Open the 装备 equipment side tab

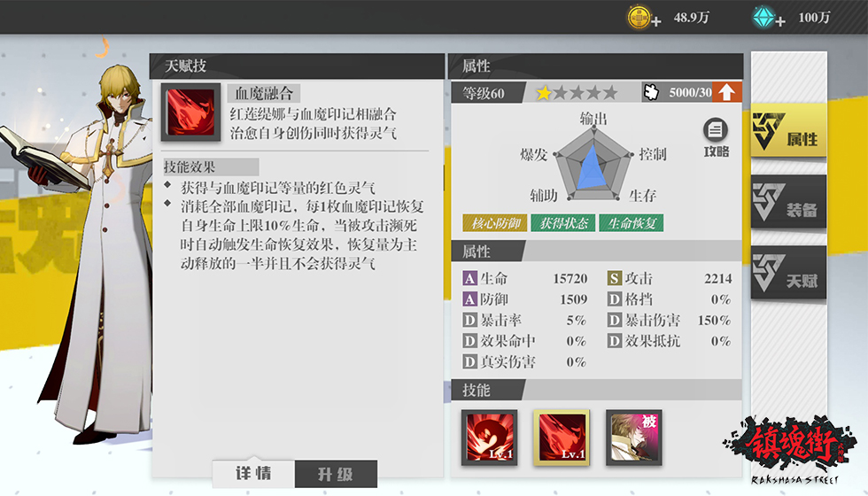click(788, 202)
